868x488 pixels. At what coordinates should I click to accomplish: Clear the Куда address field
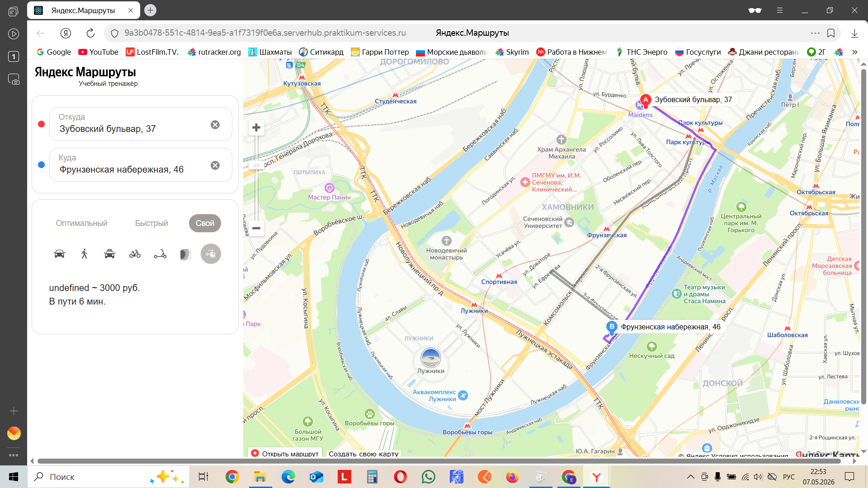pos(215,165)
